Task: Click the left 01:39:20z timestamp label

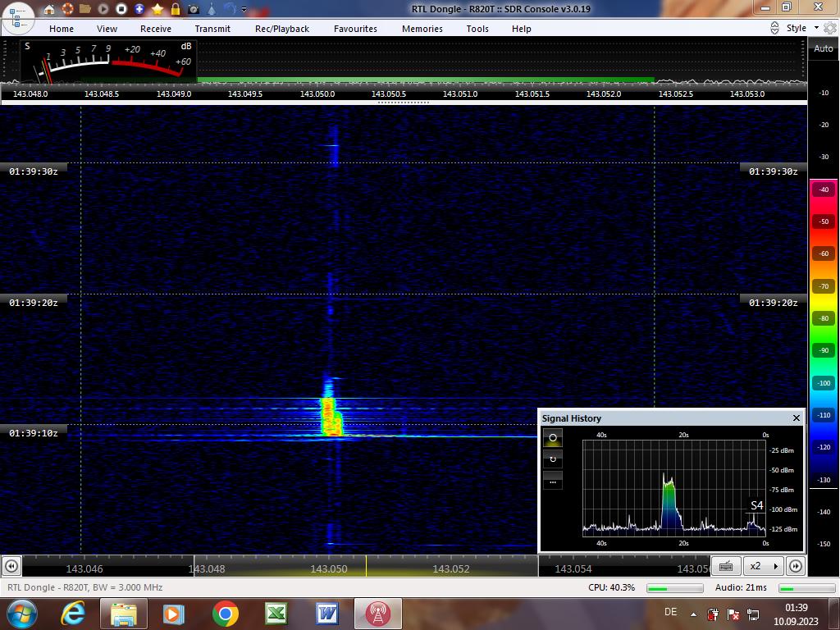Action: [x=33, y=303]
